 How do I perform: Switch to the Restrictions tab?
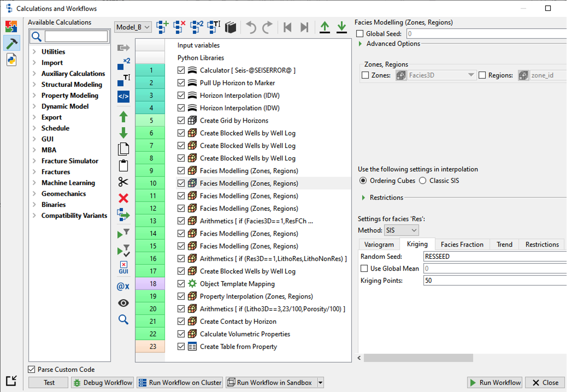[542, 244]
